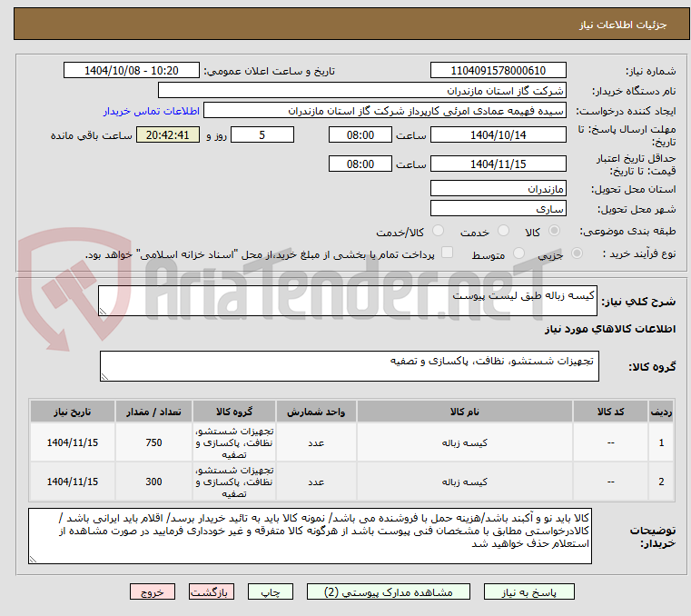The image size is (691, 616).
Task: Click the ردیف column header
Action: 661,412
